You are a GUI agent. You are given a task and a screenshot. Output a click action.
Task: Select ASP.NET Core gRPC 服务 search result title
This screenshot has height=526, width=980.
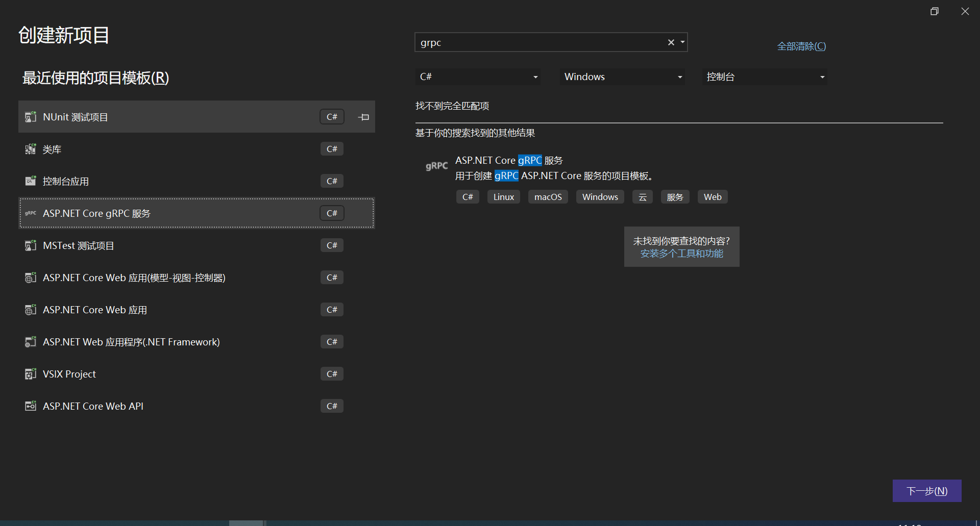509,160
